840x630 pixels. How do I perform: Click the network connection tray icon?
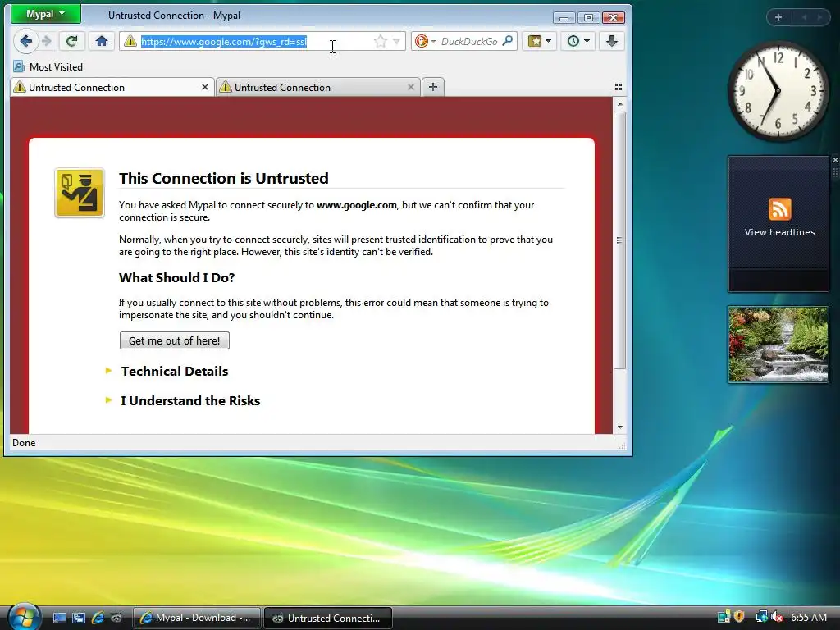pos(761,617)
